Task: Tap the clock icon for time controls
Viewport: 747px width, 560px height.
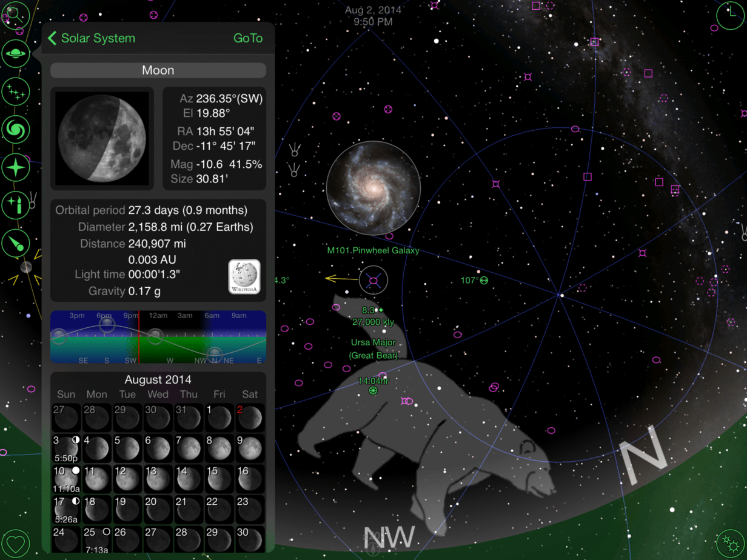Action: 731,16
